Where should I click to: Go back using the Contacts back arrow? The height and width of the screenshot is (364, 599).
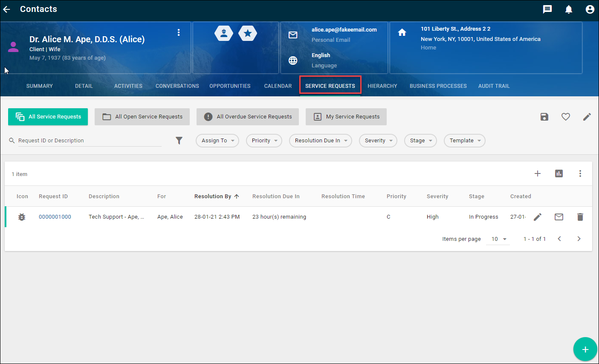coord(6,9)
